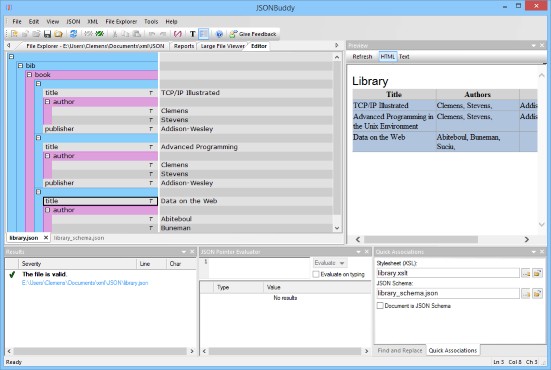The height and width of the screenshot is (370, 551).
Task: Collapse author node under TCP/IP Illustrated
Action: tap(48, 102)
